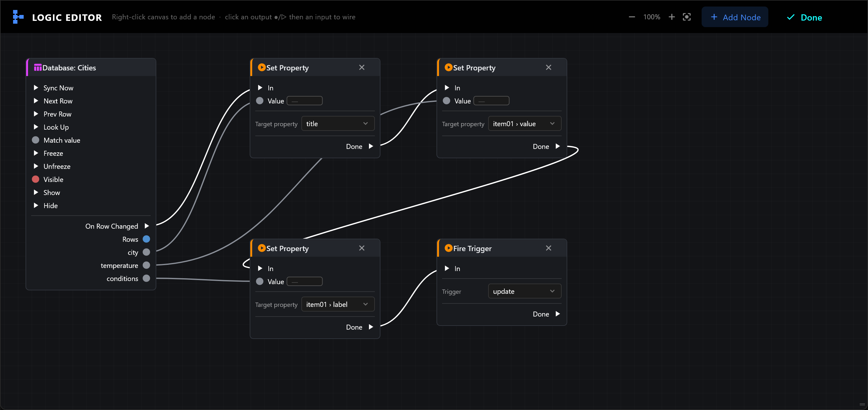Click the red Visible port
The width and height of the screenshot is (868, 410).
[35, 179]
